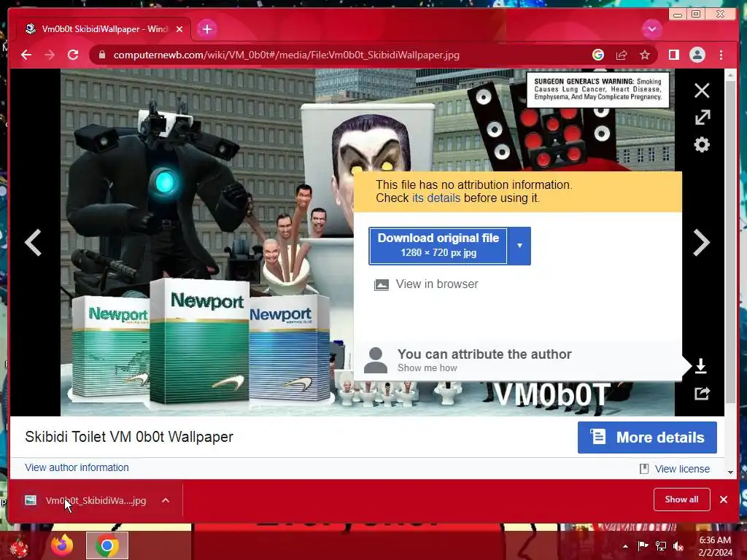Image resolution: width=747 pixels, height=560 pixels.
Task: Open the tab search dropdown chevron
Action: coord(651,29)
